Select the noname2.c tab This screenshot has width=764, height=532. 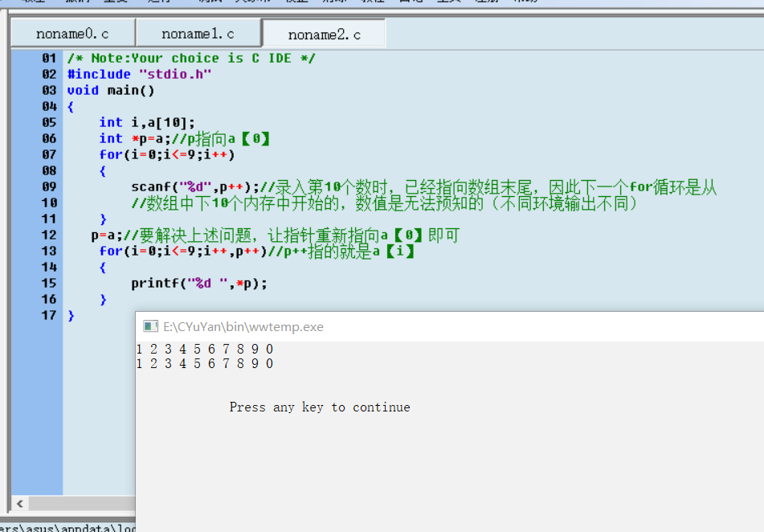324,34
